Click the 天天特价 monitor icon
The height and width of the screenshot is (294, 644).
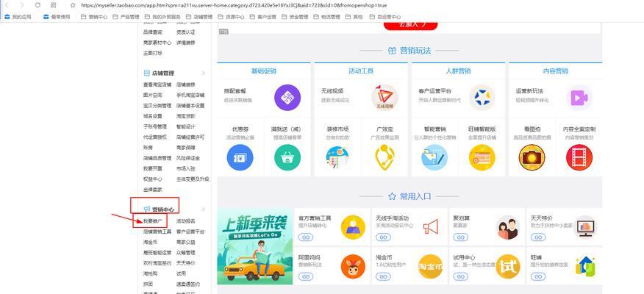585,227
